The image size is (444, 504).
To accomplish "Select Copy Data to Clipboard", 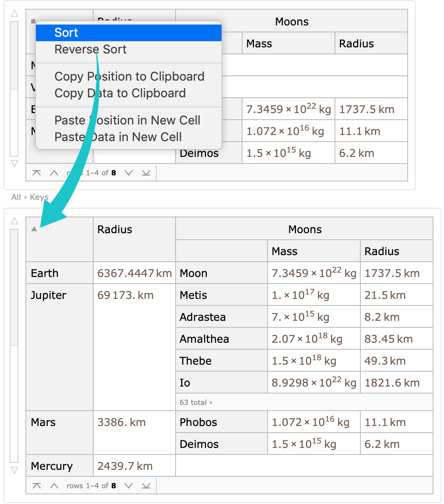I will (129, 93).
